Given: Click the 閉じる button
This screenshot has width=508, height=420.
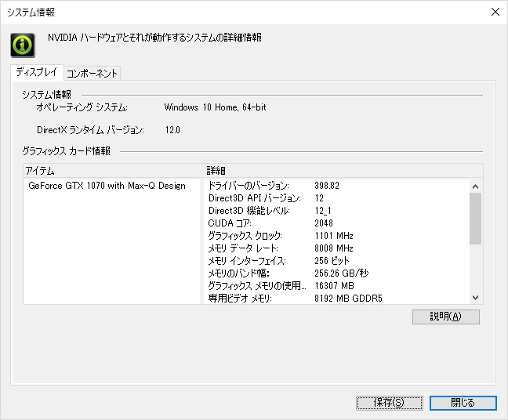Looking at the screenshot, I should 463,403.
